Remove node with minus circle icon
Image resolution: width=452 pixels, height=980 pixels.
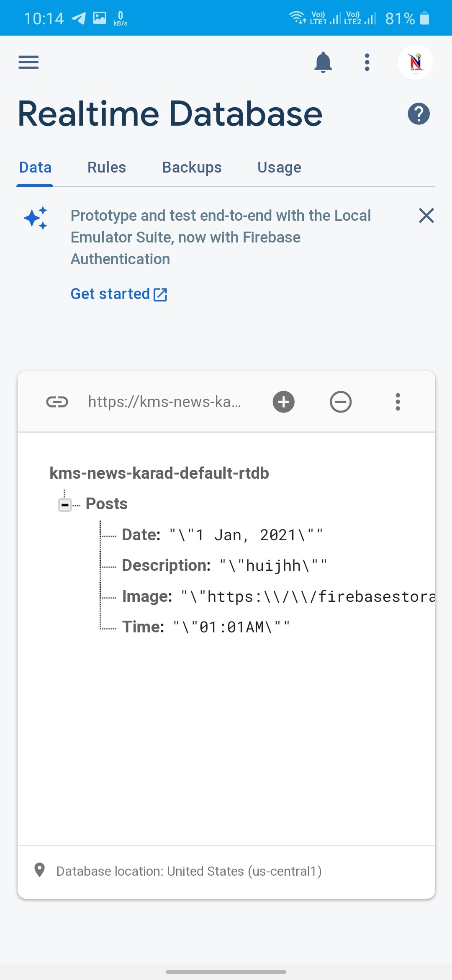(341, 402)
